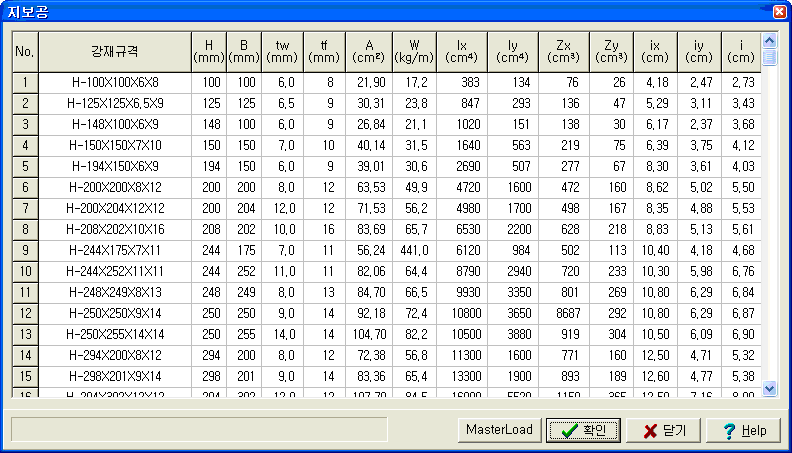The height and width of the screenshot is (453, 792).
Task: Click the Zy (cm³) column header
Action: [611, 52]
